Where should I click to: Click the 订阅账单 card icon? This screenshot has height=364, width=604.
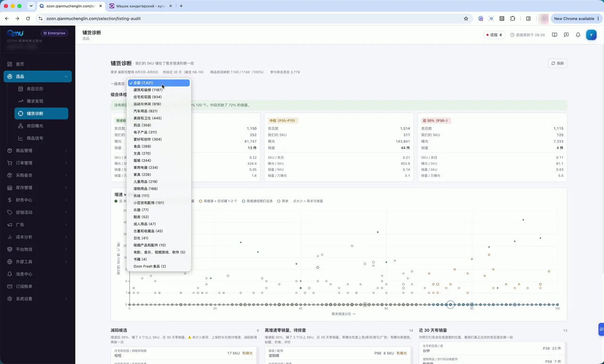pos(9,286)
